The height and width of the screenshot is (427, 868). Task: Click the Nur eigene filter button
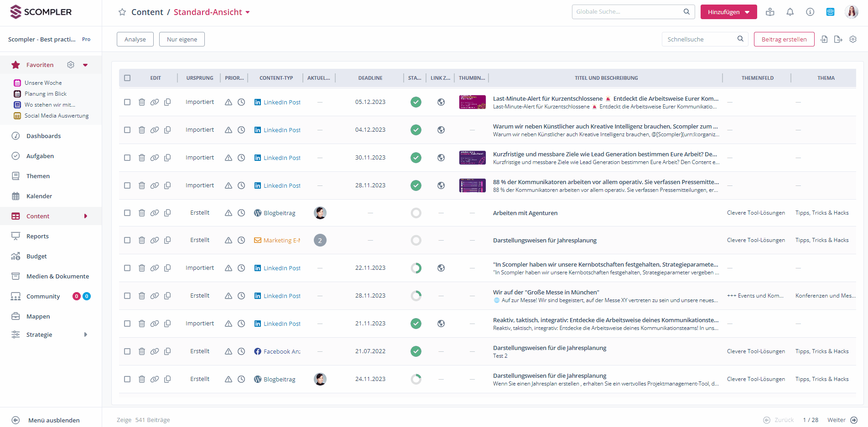tap(182, 39)
